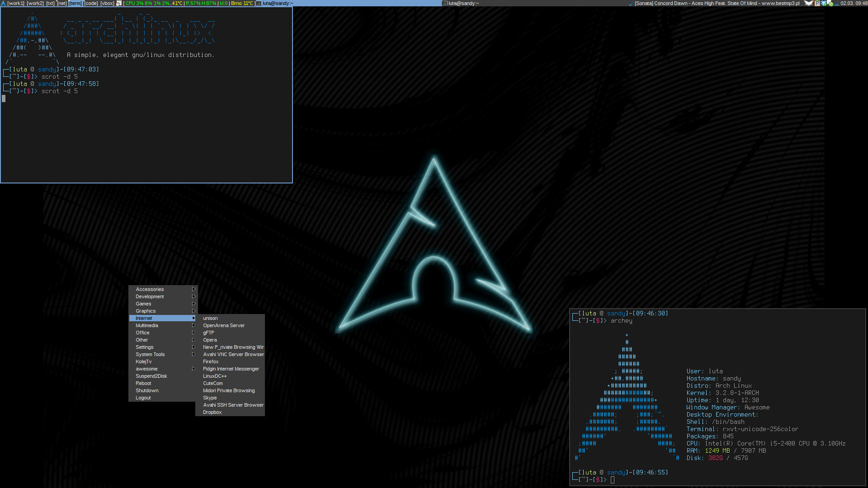868x488 pixels.
Task: Click the music note beside the Sonata track title
Action: (x=631, y=3)
